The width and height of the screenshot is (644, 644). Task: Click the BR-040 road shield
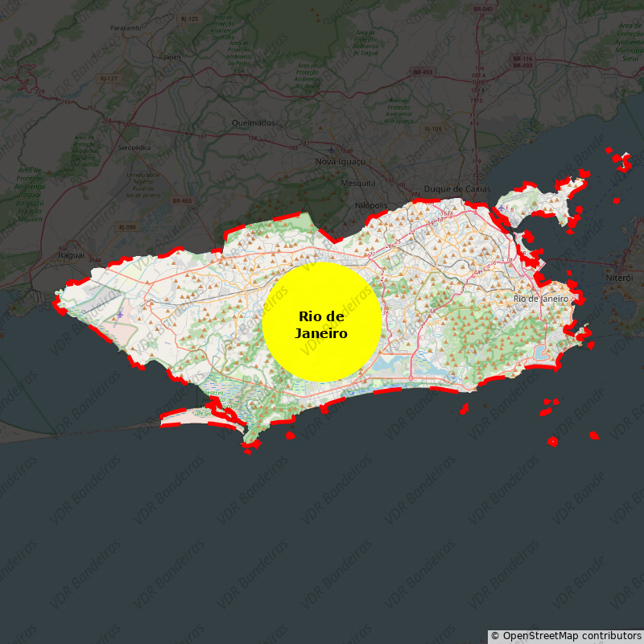click(483, 9)
